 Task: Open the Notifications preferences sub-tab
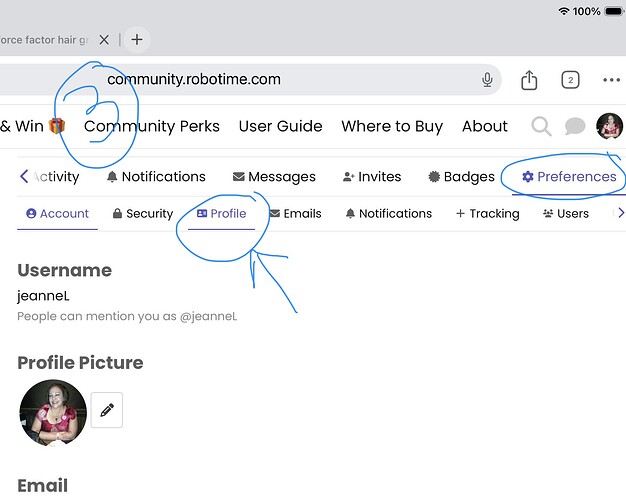pos(388,214)
